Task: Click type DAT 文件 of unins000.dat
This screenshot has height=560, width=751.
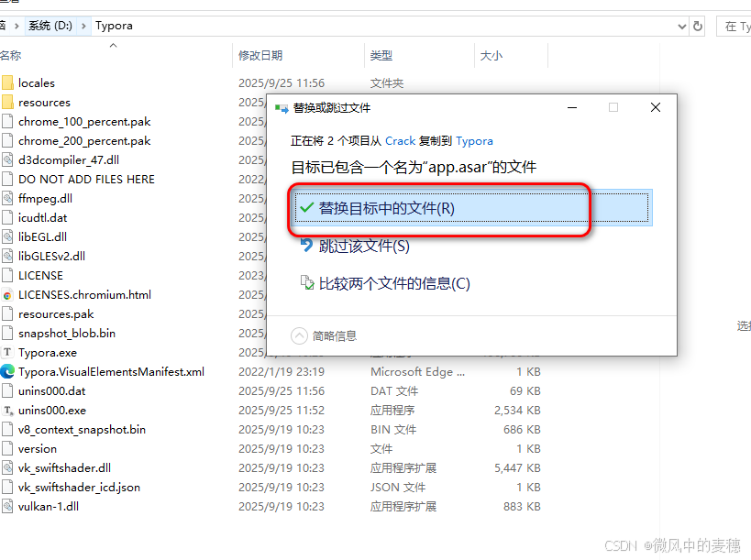Action: [393, 391]
